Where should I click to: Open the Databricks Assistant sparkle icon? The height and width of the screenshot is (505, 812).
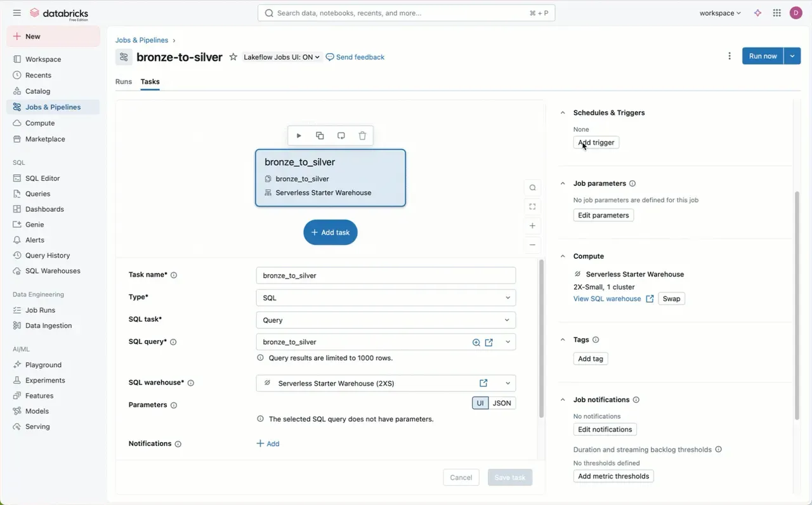tap(757, 13)
